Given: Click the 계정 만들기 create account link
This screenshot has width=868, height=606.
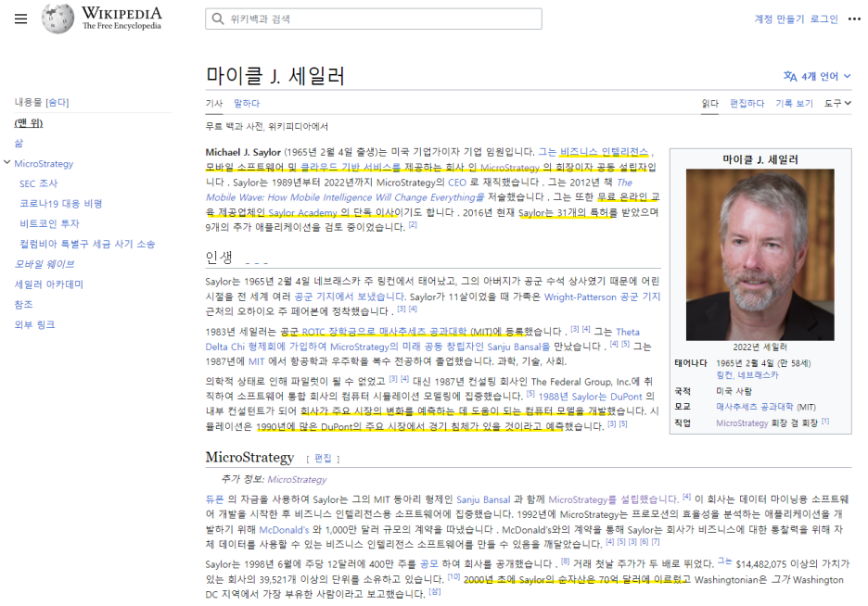Looking at the screenshot, I should point(779,19).
